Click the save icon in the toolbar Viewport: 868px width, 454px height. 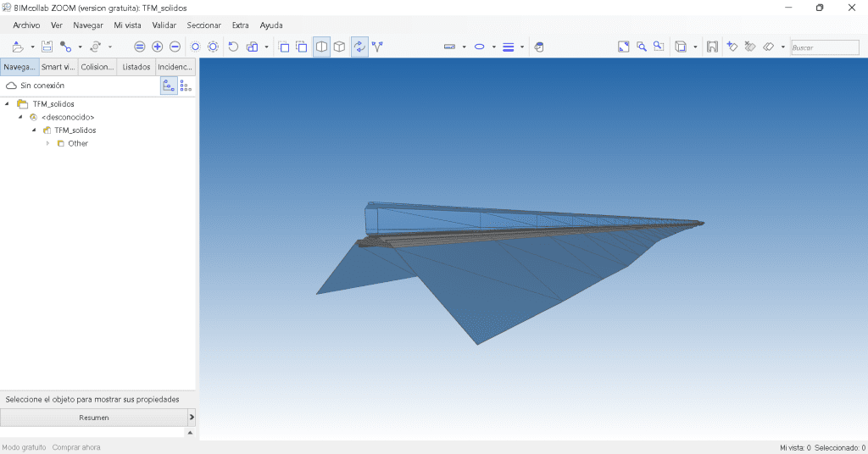pos(47,47)
